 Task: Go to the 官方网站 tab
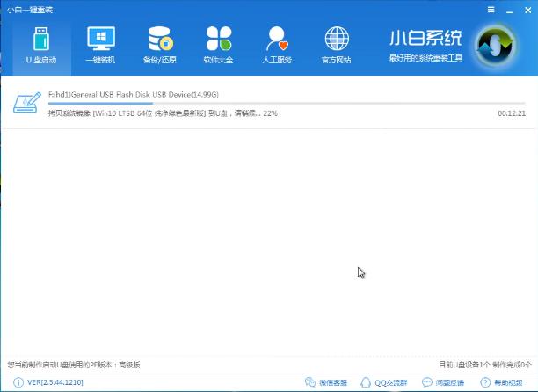pyautogui.click(x=337, y=47)
